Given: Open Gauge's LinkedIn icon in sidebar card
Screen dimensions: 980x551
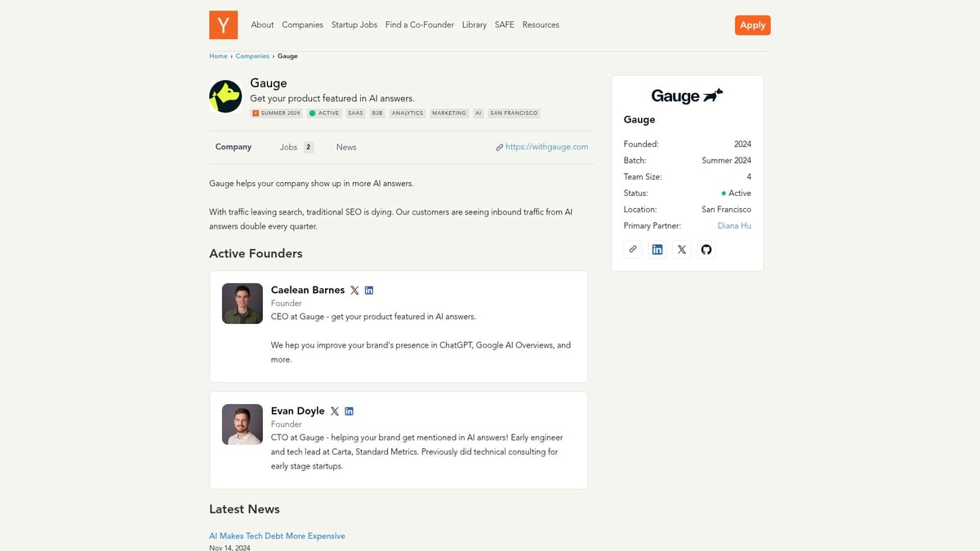Looking at the screenshot, I should 657,250.
